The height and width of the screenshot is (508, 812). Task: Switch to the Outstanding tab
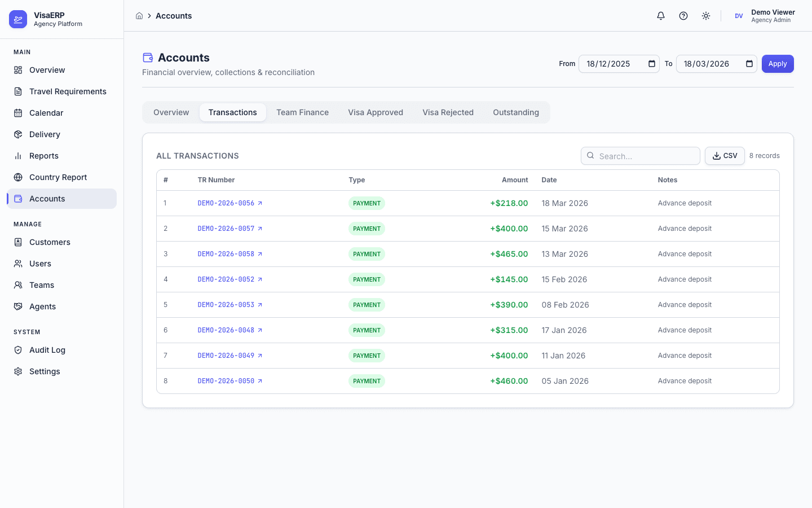[515, 112]
